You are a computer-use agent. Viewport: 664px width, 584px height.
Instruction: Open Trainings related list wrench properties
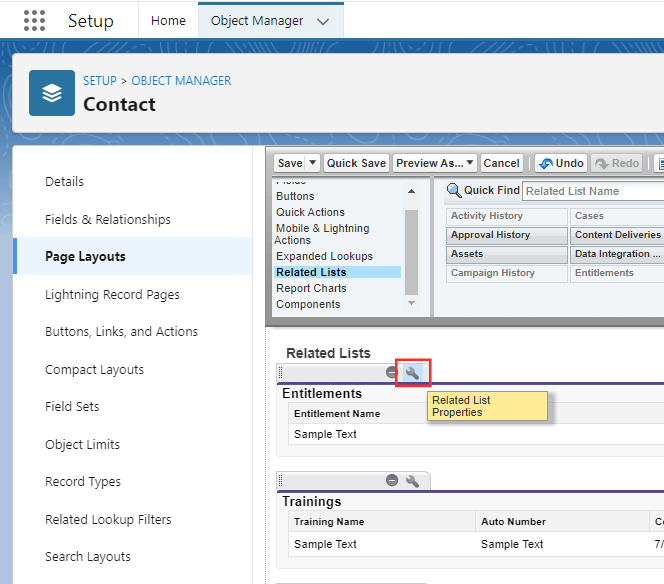412,481
